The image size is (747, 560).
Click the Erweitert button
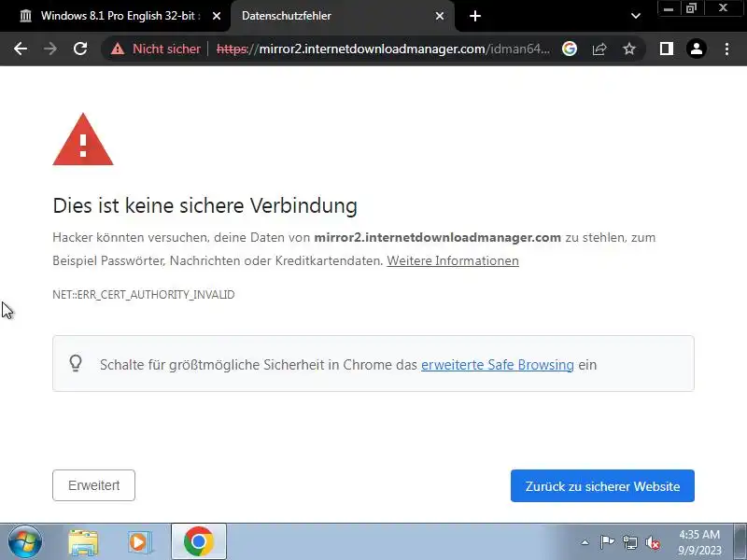coord(94,485)
